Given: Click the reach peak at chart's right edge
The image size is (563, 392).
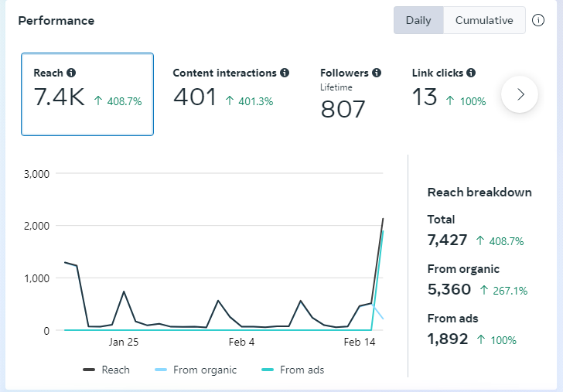Looking at the screenshot, I should 383,219.
